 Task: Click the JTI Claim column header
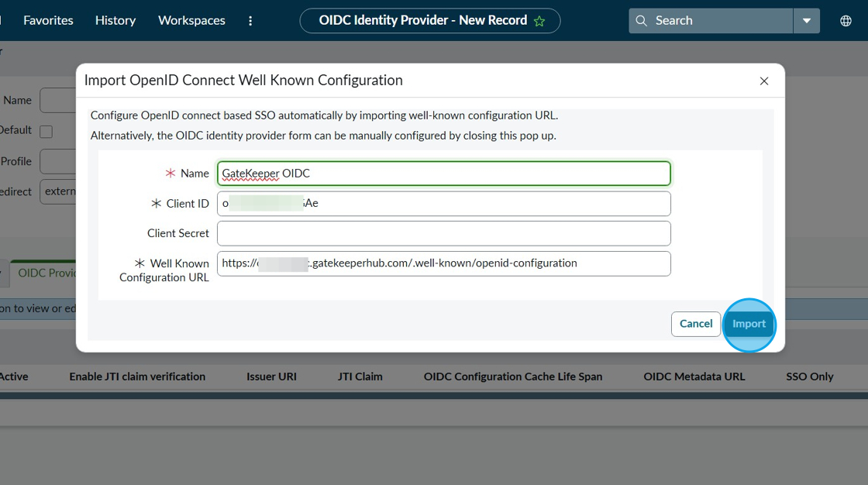(x=360, y=377)
